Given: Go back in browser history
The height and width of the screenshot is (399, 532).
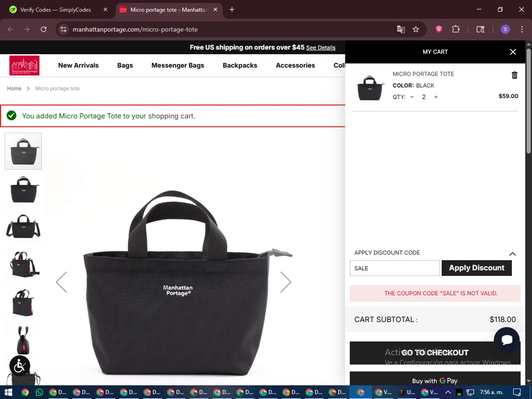Looking at the screenshot, I should pos(11,29).
